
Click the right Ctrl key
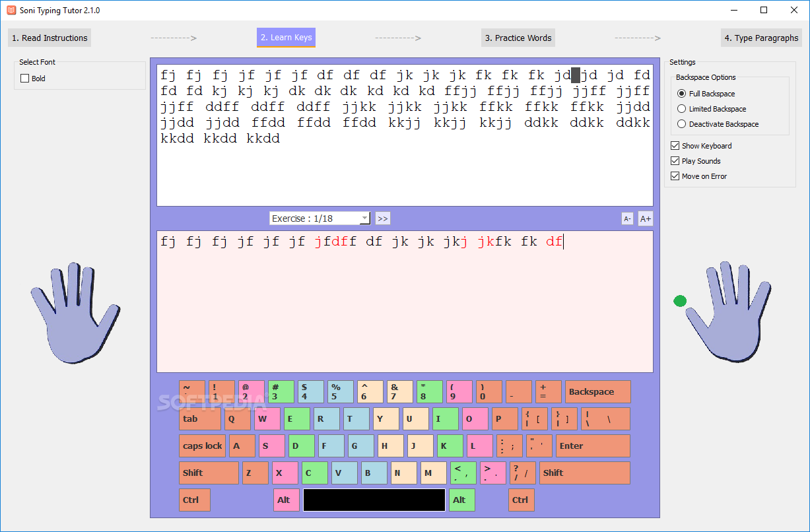(x=522, y=500)
